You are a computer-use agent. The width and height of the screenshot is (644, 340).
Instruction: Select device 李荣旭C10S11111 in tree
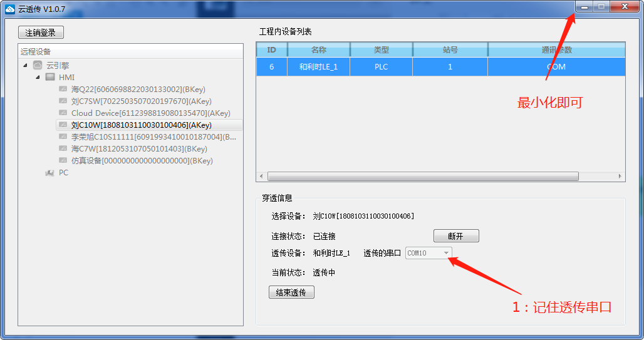[x=153, y=137]
